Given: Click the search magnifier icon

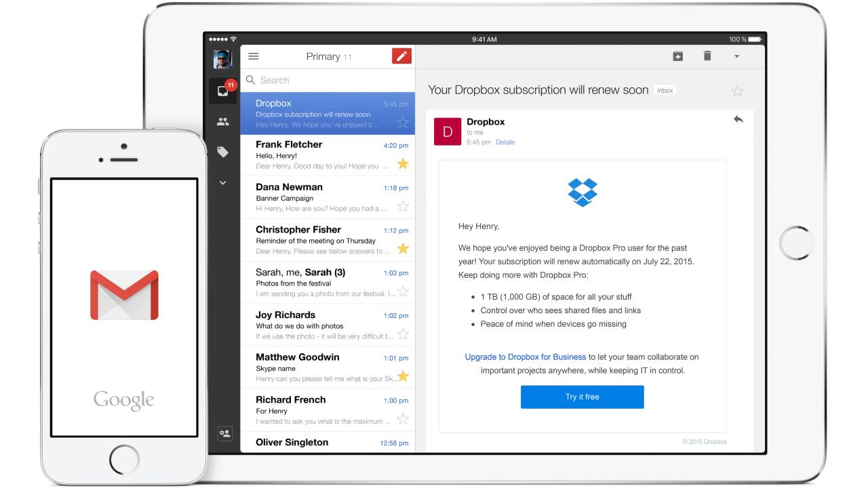Looking at the screenshot, I should coord(250,80).
